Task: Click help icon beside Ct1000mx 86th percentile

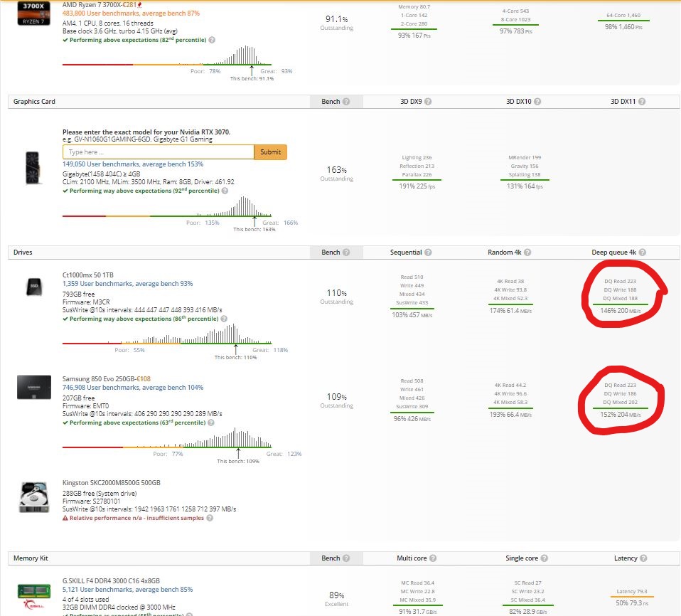Action: [x=224, y=319]
